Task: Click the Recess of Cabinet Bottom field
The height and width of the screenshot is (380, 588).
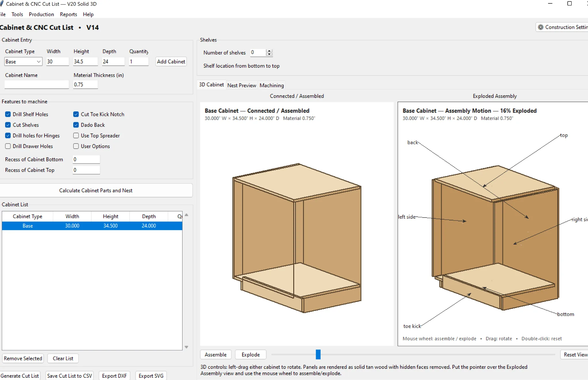Action: pos(86,159)
